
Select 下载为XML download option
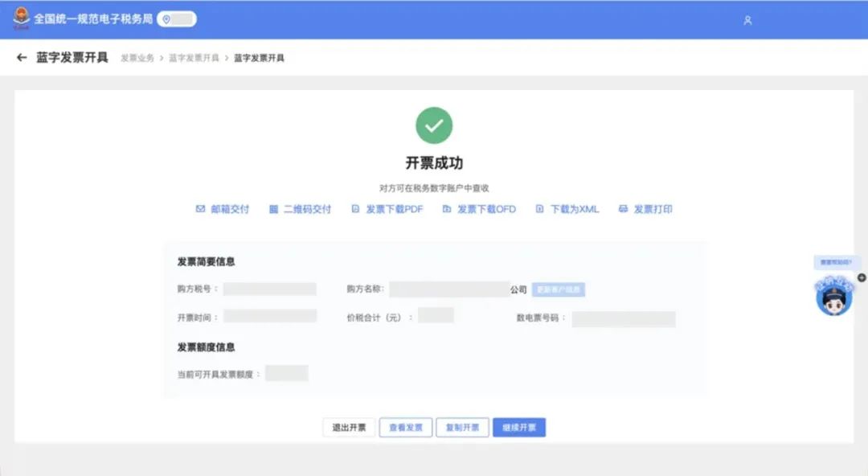coord(567,209)
